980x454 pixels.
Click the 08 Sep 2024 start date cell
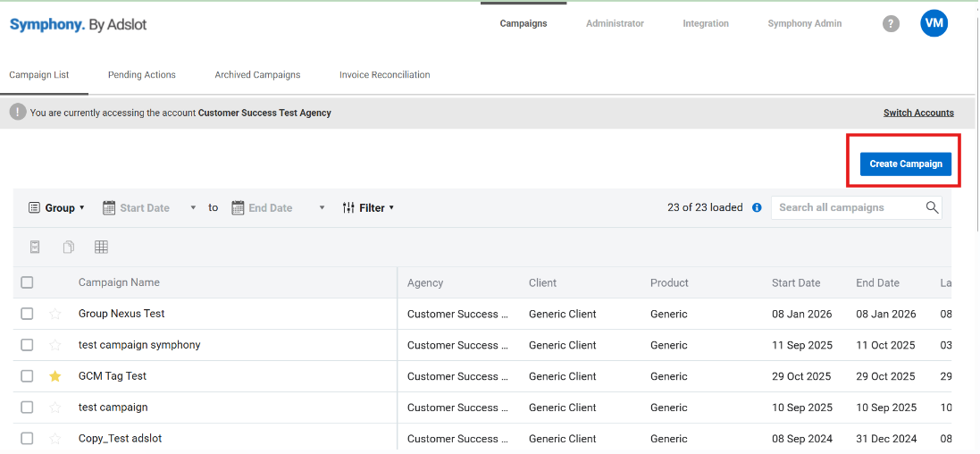pyautogui.click(x=802, y=439)
